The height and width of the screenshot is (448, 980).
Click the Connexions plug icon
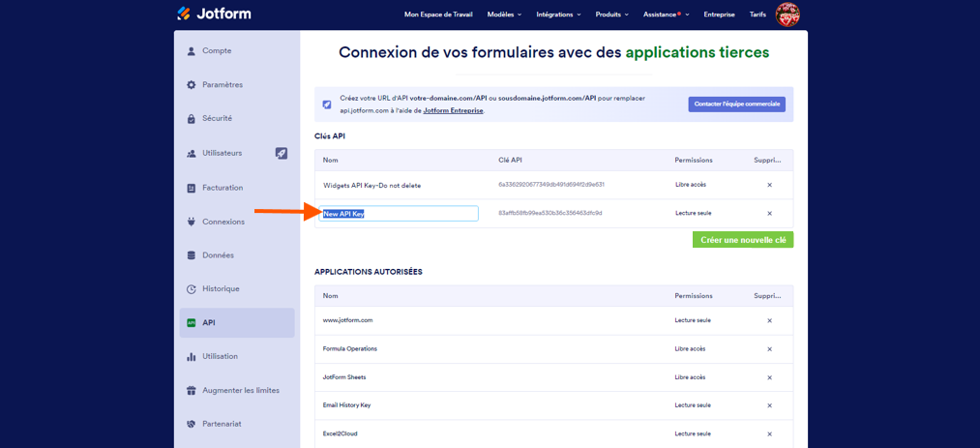[x=192, y=222]
